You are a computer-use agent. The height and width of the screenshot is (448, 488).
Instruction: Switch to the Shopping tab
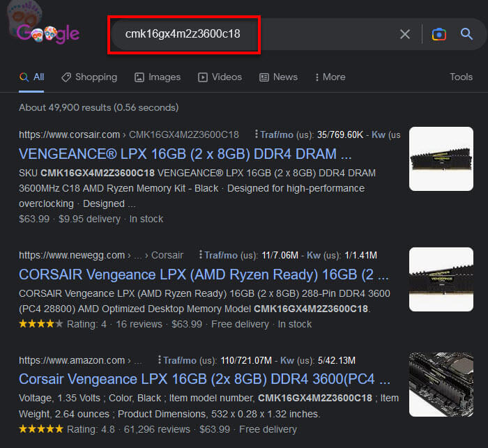[x=89, y=77]
